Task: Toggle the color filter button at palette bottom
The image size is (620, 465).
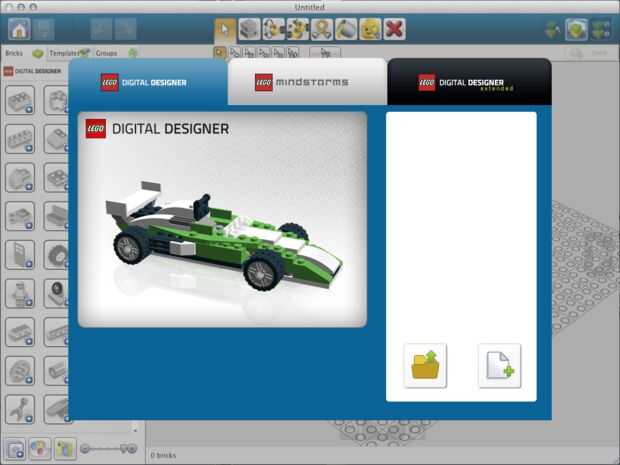Action: click(x=40, y=449)
